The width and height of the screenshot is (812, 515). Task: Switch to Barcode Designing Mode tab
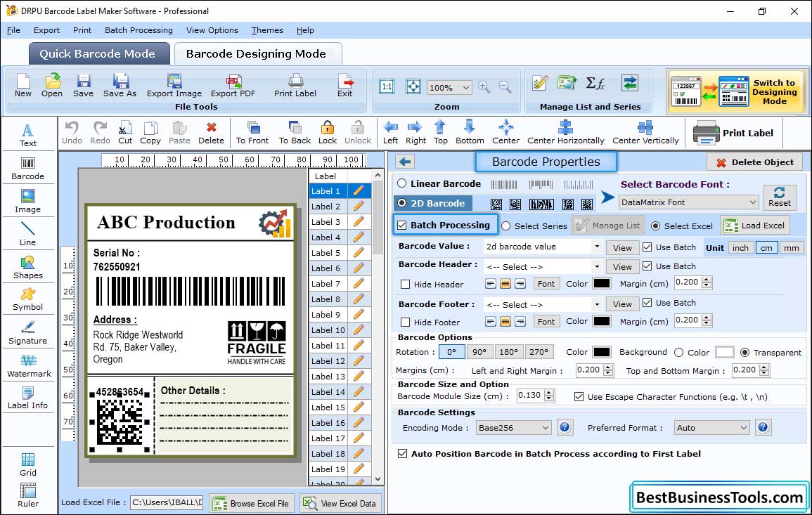point(258,54)
